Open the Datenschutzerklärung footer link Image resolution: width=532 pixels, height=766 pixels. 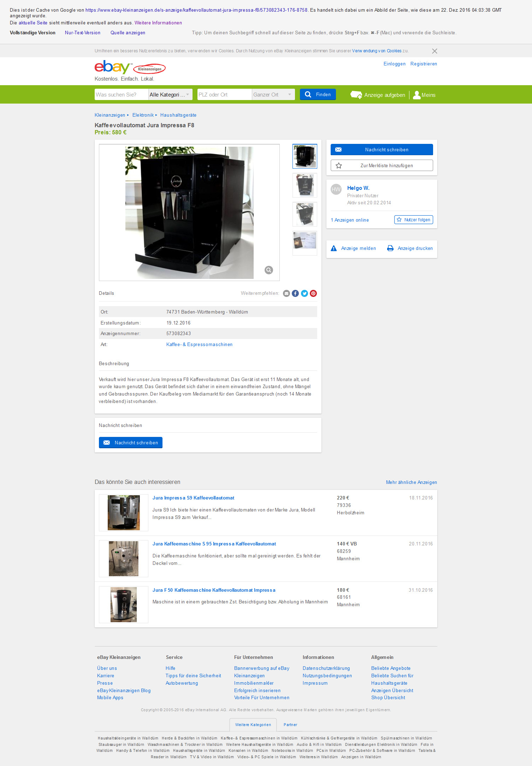326,668
